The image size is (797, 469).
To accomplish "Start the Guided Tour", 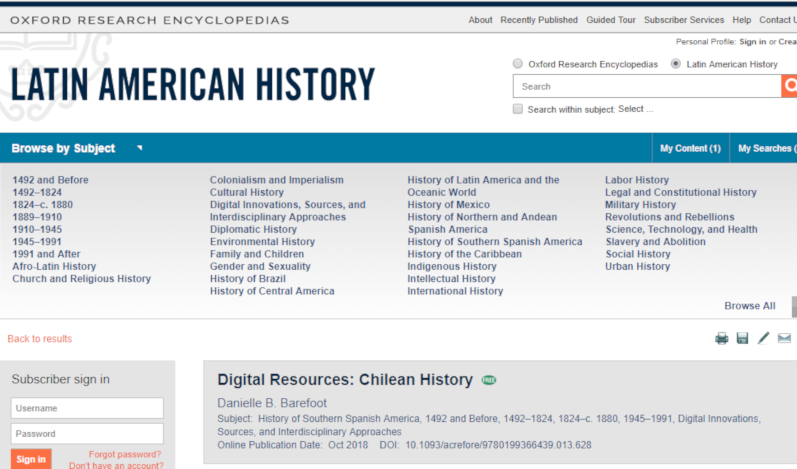I will click(611, 20).
